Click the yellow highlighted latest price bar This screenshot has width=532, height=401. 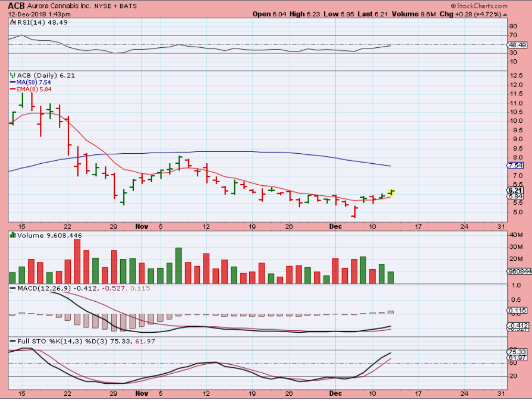click(x=391, y=192)
